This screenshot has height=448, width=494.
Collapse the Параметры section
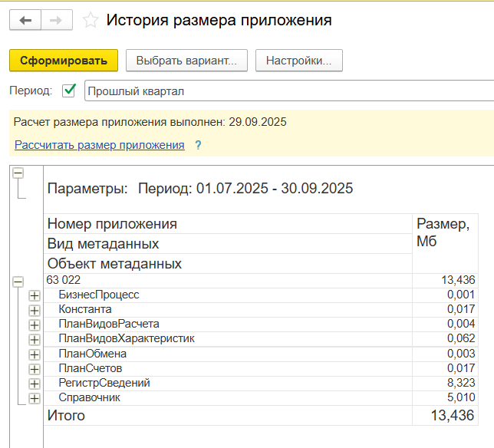[x=18, y=173]
